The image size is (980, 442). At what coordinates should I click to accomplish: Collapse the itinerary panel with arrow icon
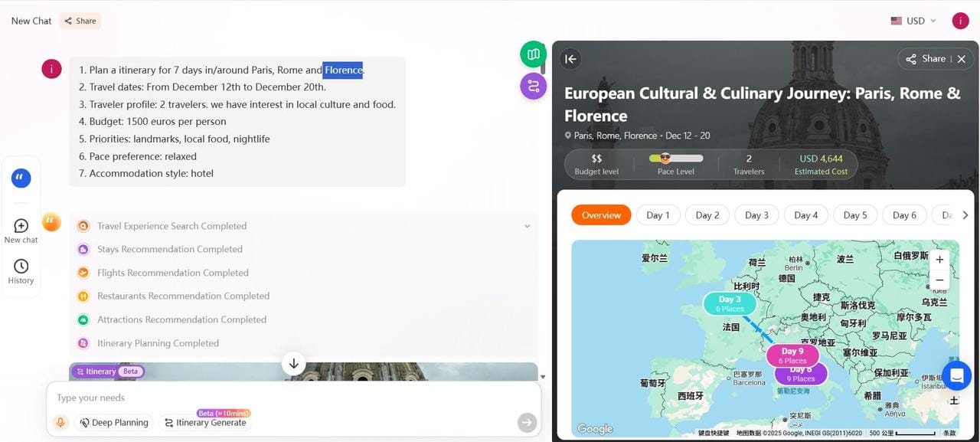click(570, 59)
